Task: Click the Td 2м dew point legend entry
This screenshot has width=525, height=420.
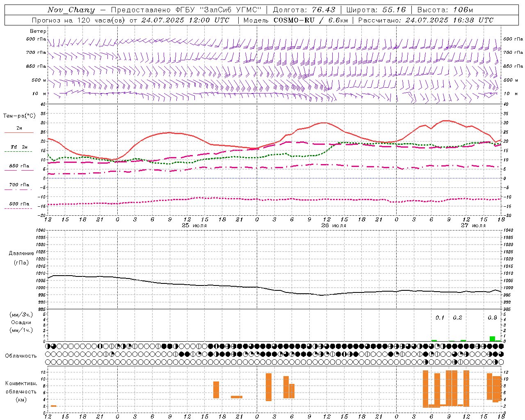Action: pos(19,147)
